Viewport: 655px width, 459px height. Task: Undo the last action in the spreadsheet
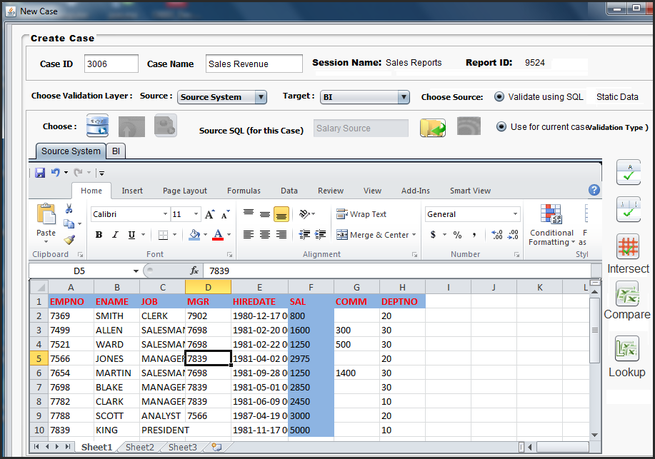click(56, 172)
